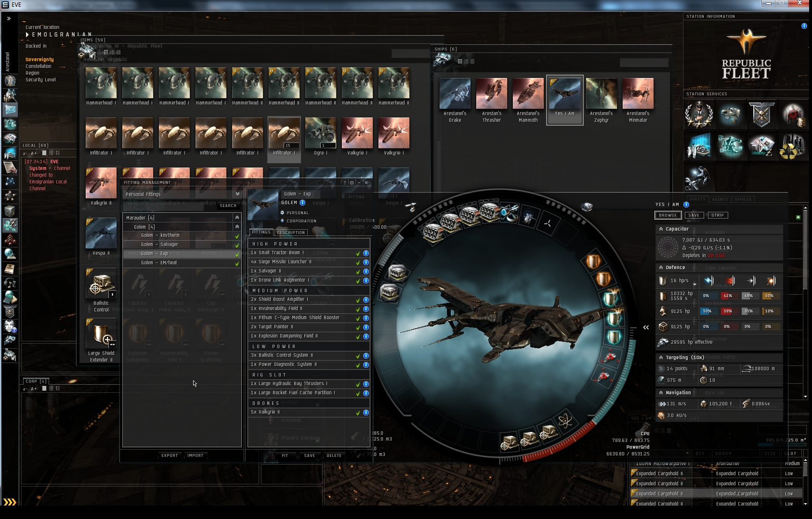Click the medal officer station service icon
Viewport: 812px width, 519px height.
(699, 115)
